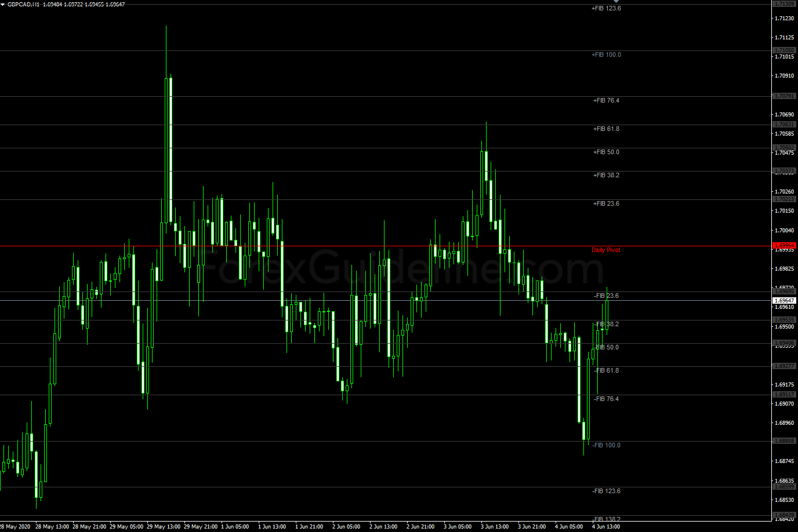Select the +FIB 38.2 label
This screenshot has width=798, height=532.
click(x=606, y=176)
